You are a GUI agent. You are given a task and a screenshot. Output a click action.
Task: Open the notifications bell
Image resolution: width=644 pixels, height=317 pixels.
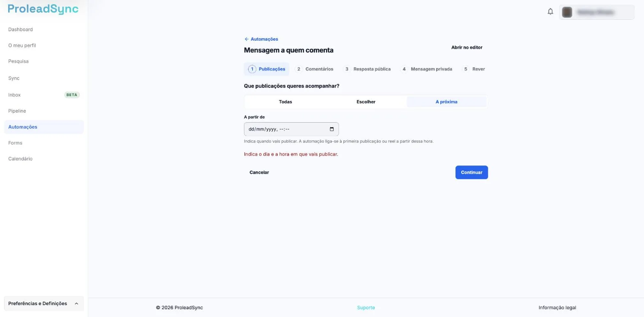(x=550, y=11)
